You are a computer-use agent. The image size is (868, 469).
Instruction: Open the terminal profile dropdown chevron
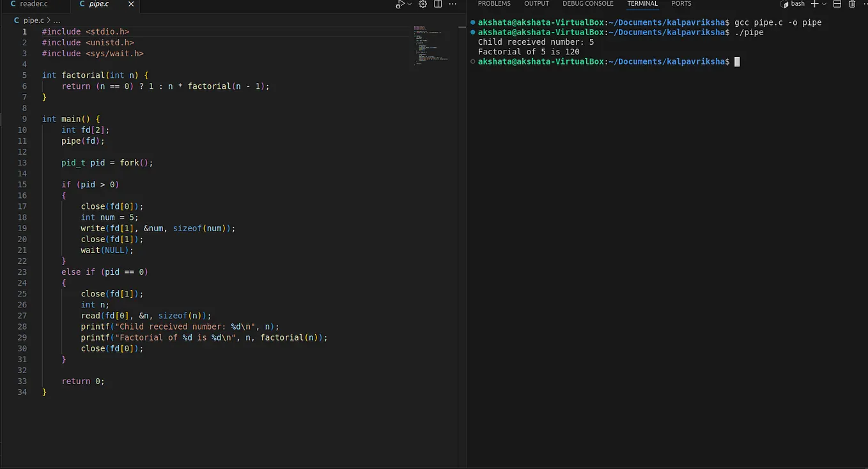click(823, 4)
